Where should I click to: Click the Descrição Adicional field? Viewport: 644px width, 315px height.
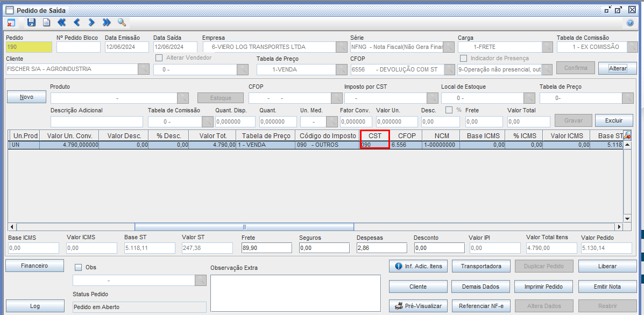(x=96, y=122)
